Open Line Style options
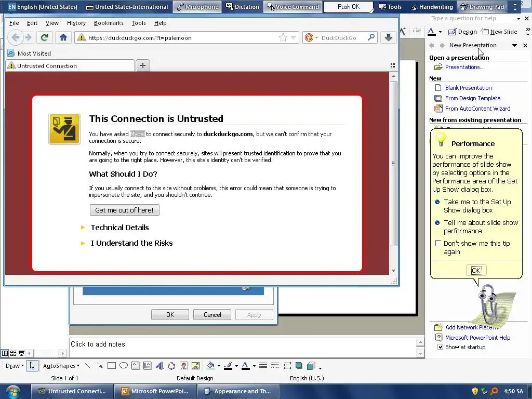The width and height of the screenshot is (532, 399). [x=263, y=365]
